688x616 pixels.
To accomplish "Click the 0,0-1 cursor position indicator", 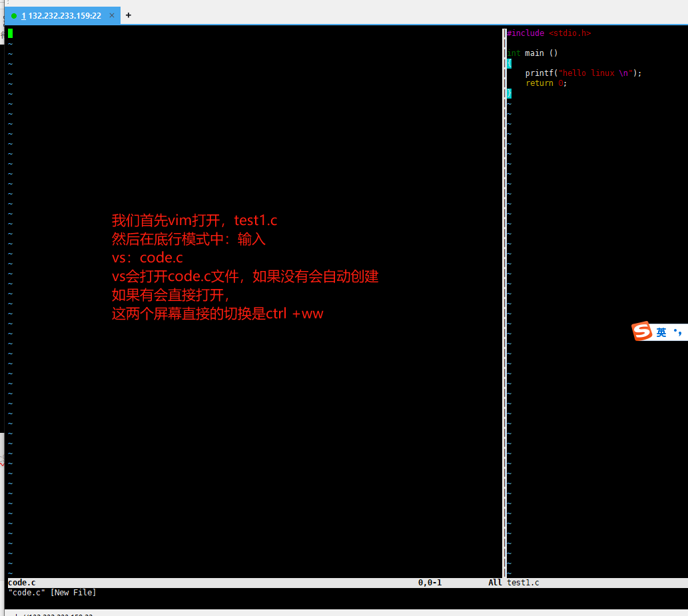I will 430,583.
